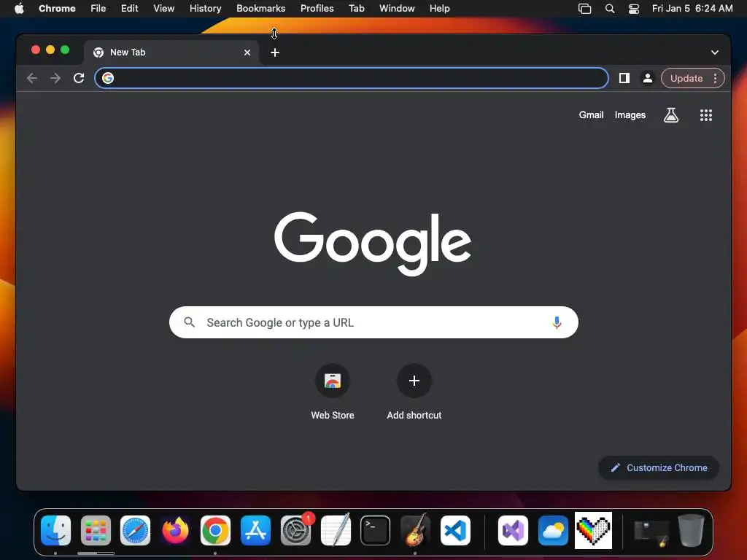
Task: Click the forward navigation arrow
Action: coord(55,78)
